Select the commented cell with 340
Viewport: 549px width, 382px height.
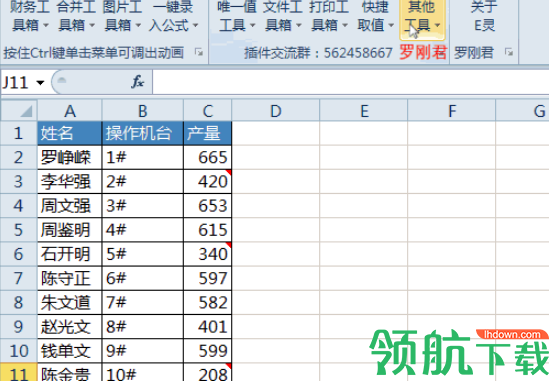208,254
